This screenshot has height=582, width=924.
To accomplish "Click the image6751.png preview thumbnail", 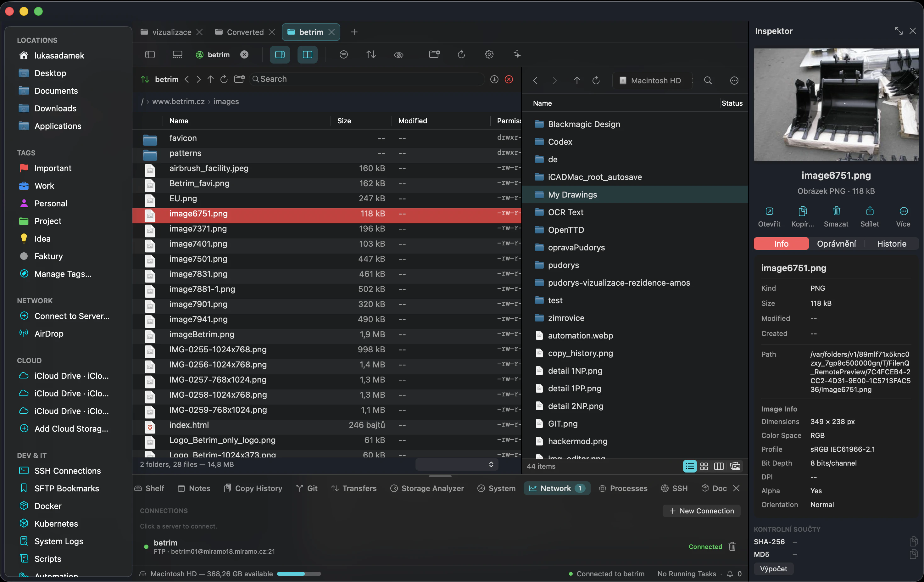I will (836, 104).
